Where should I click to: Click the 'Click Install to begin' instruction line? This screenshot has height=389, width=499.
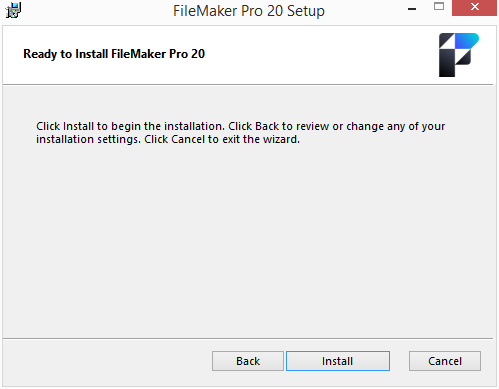tap(240, 126)
